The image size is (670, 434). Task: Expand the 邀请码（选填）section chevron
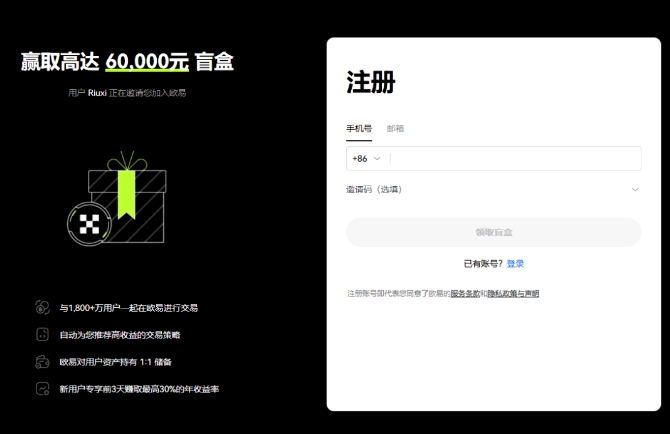[635, 190]
